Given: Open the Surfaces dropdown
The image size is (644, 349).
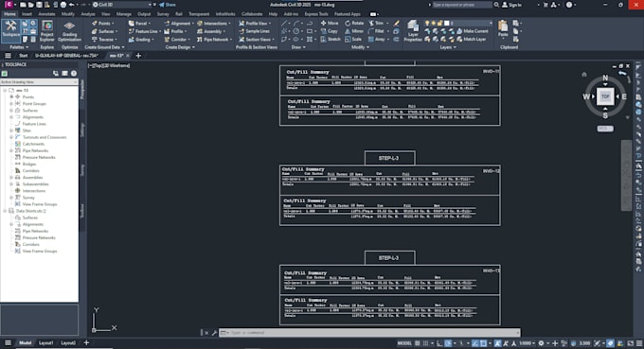Looking at the screenshot, I should point(104,31).
